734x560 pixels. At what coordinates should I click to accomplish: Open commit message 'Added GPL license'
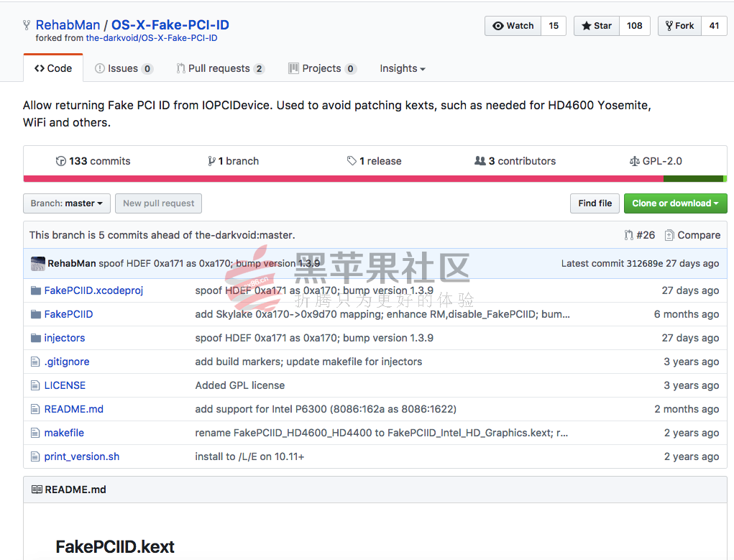pos(239,385)
